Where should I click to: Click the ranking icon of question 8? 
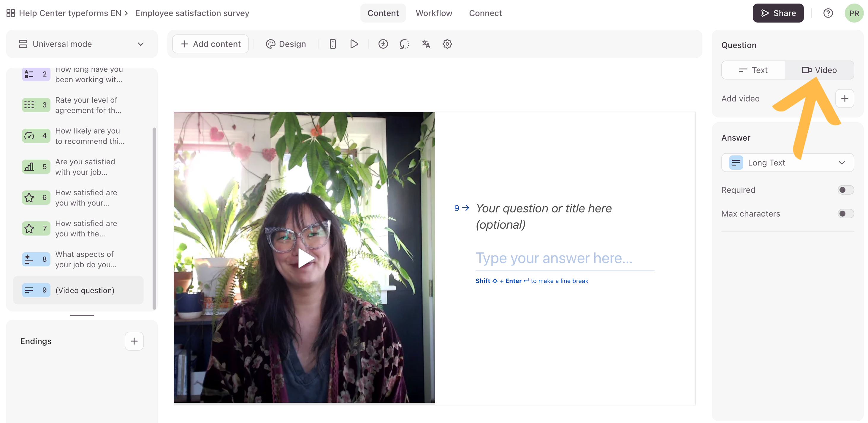pos(29,259)
